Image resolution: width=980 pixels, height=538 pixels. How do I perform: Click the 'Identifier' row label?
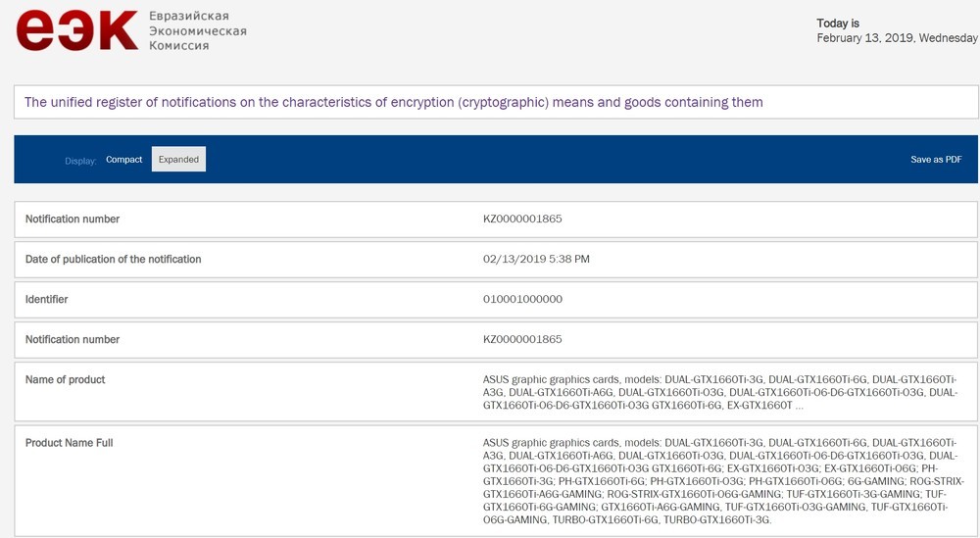(x=46, y=299)
